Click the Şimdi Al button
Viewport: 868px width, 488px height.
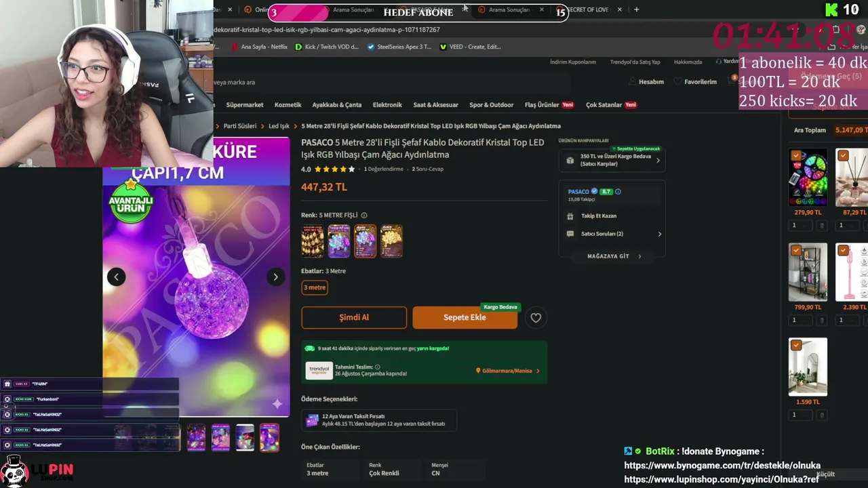354,317
